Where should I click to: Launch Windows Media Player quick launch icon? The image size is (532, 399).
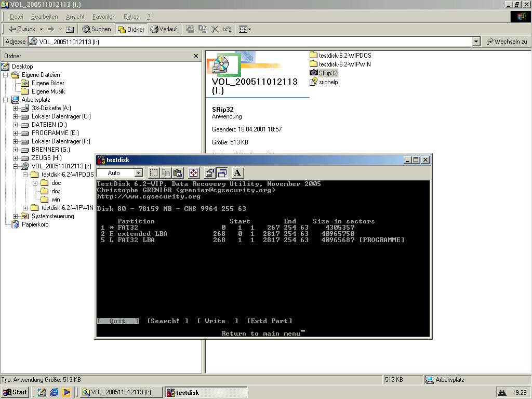(x=66, y=393)
